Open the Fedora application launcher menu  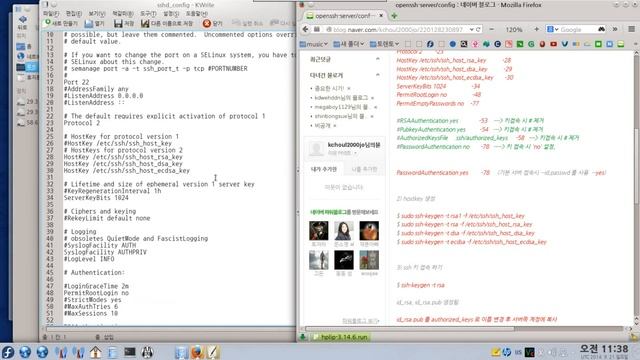pyautogui.click(x=8, y=352)
